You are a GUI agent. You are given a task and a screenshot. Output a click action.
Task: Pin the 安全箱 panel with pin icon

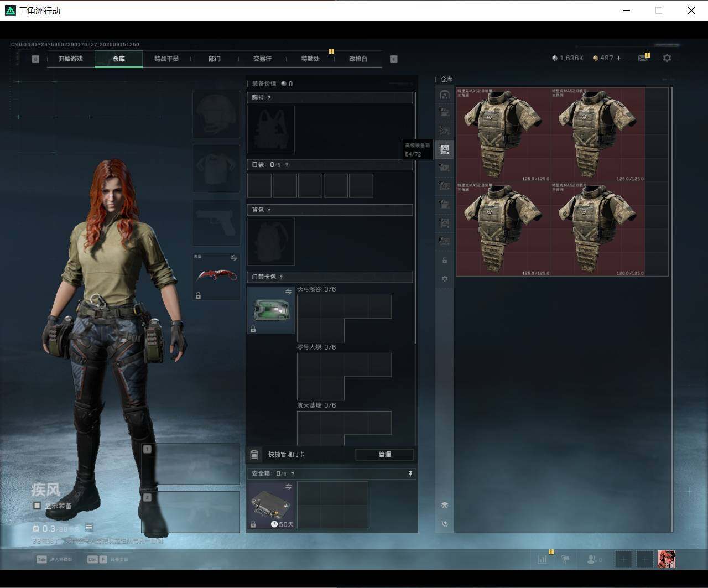point(410,473)
